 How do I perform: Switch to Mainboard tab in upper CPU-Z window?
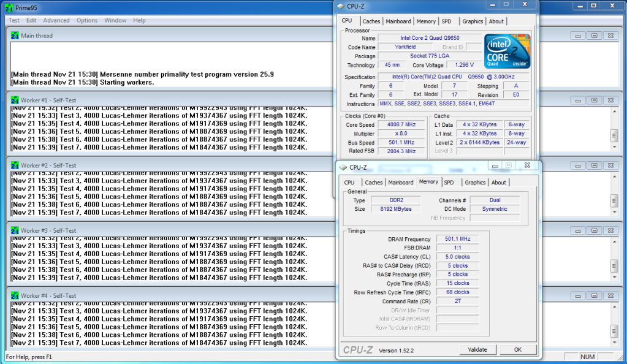click(x=398, y=21)
